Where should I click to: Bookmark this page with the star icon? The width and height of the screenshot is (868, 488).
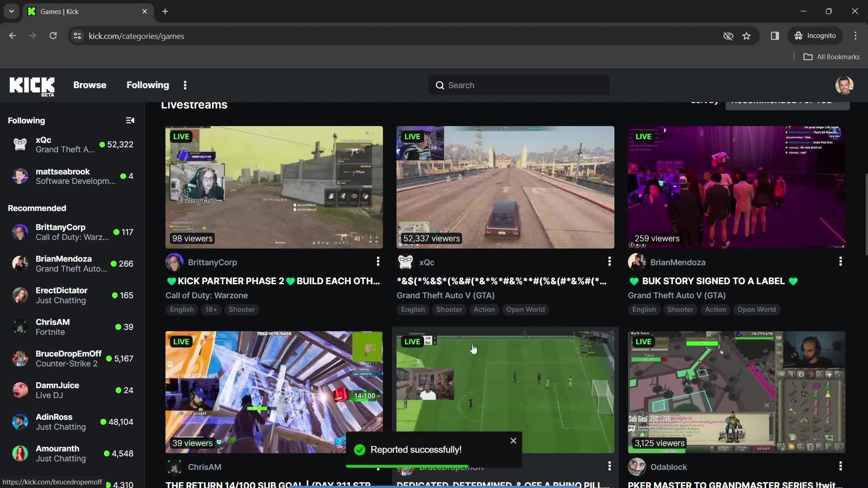pyautogui.click(x=746, y=36)
